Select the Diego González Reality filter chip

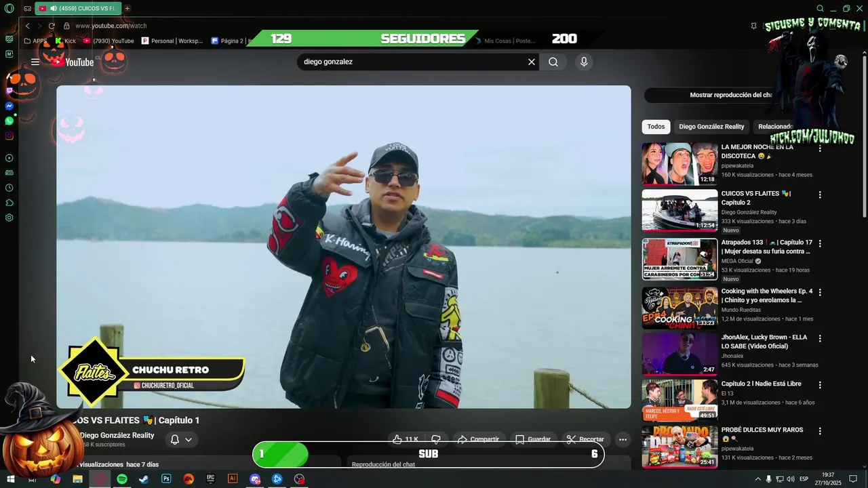(711, 127)
